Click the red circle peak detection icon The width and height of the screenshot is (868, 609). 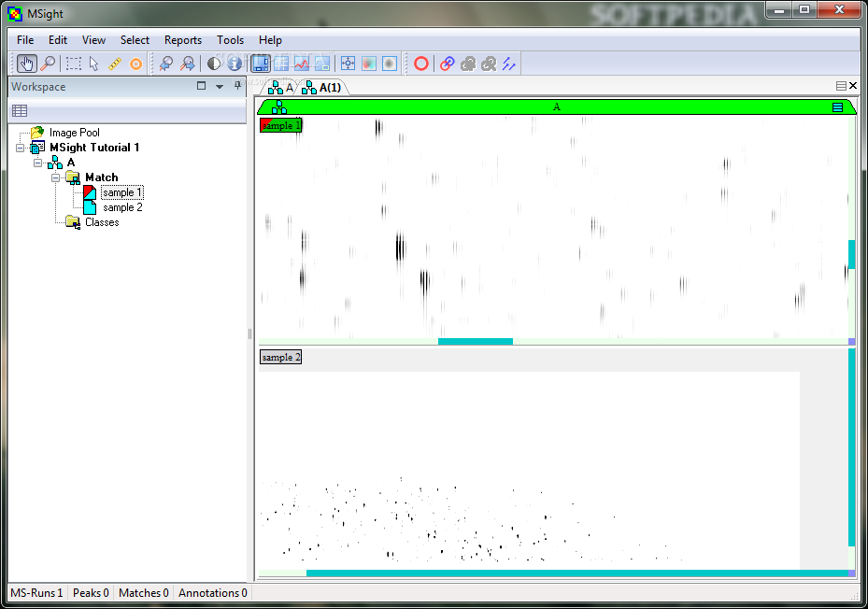[421, 64]
